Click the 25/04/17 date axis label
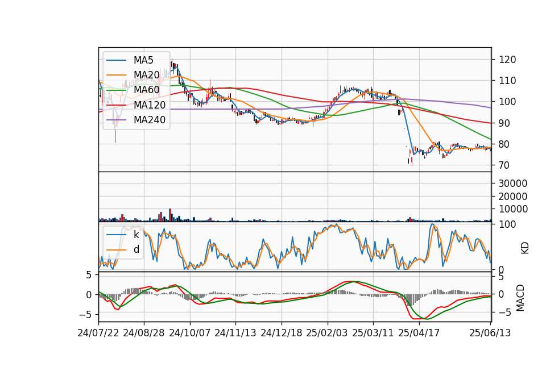The width and height of the screenshot is (546, 392). (419, 333)
